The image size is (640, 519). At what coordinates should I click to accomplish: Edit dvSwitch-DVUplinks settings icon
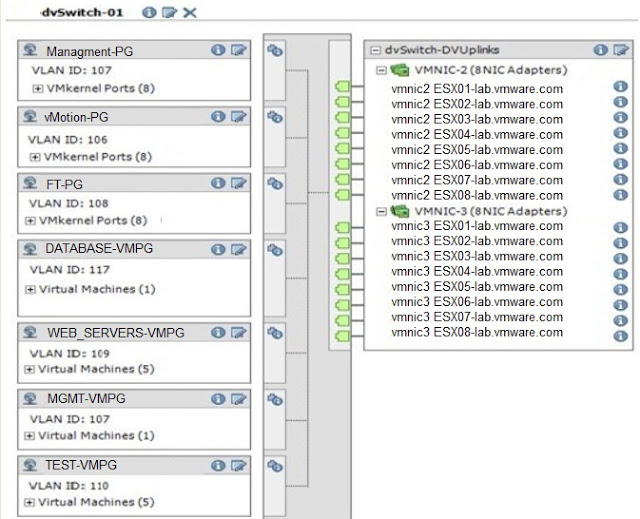click(x=619, y=49)
